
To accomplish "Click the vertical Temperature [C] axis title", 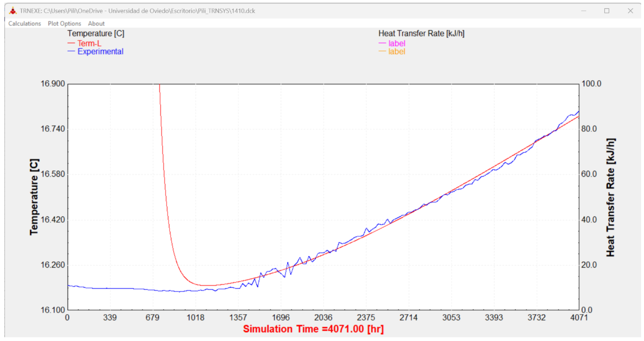I will pyautogui.click(x=34, y=197).
